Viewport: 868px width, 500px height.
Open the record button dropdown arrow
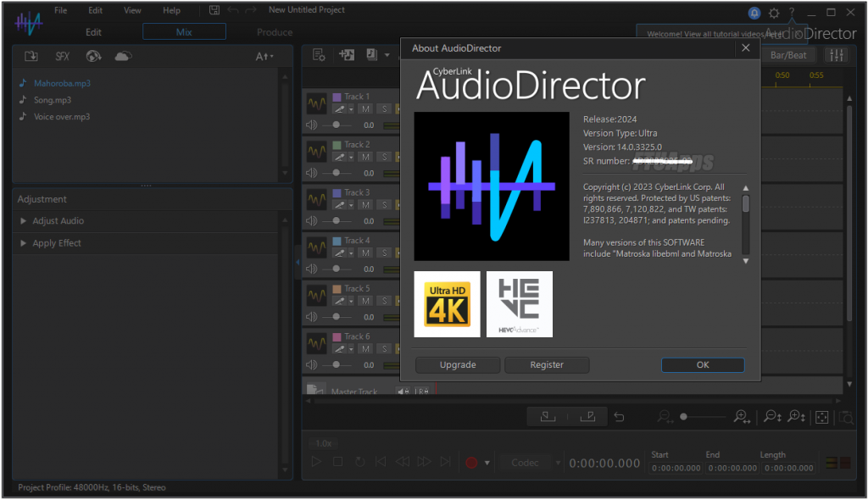point(487,463)
